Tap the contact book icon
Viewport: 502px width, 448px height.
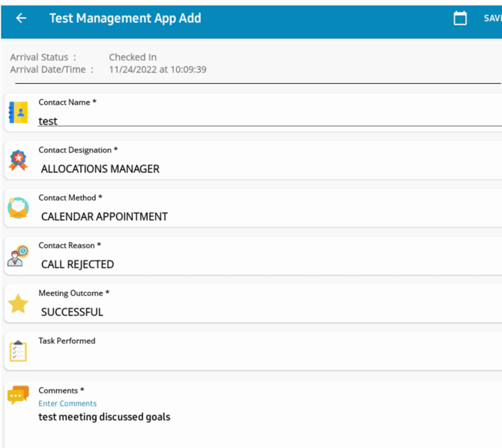point(18,112)
